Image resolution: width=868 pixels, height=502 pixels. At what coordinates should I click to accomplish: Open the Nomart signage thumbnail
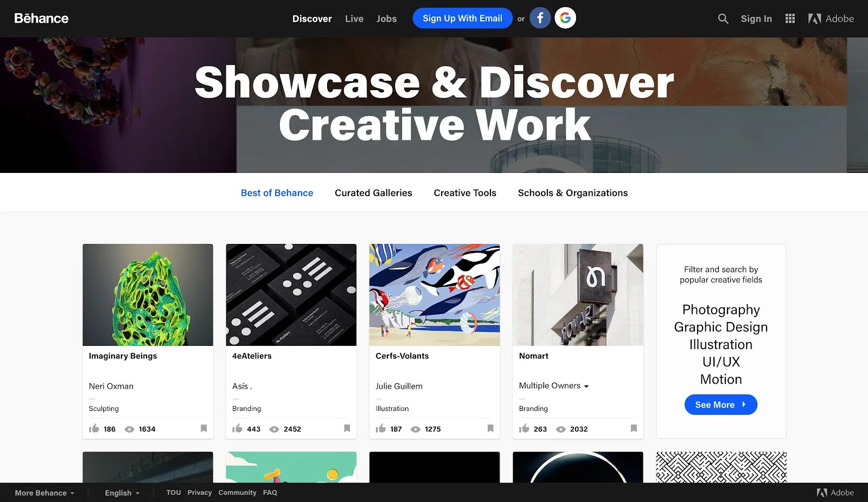tap(578, 294)
